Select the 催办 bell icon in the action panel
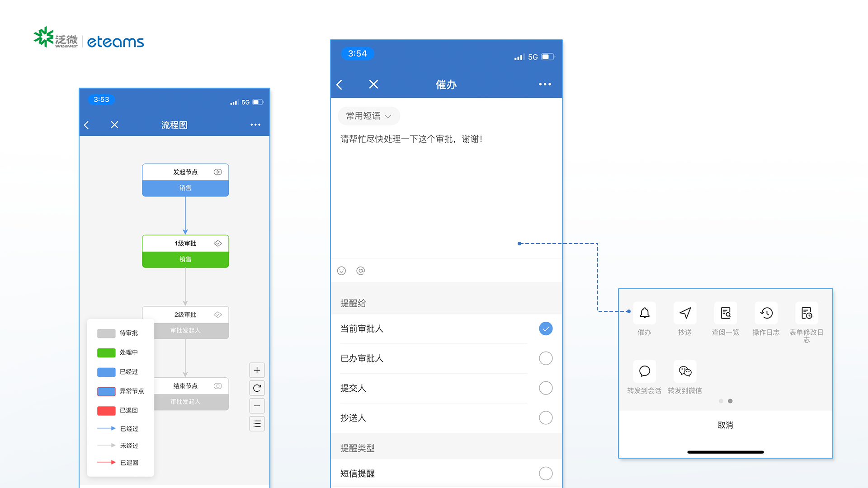The height and width of the screenshot is (488, 868). [644, 313]
